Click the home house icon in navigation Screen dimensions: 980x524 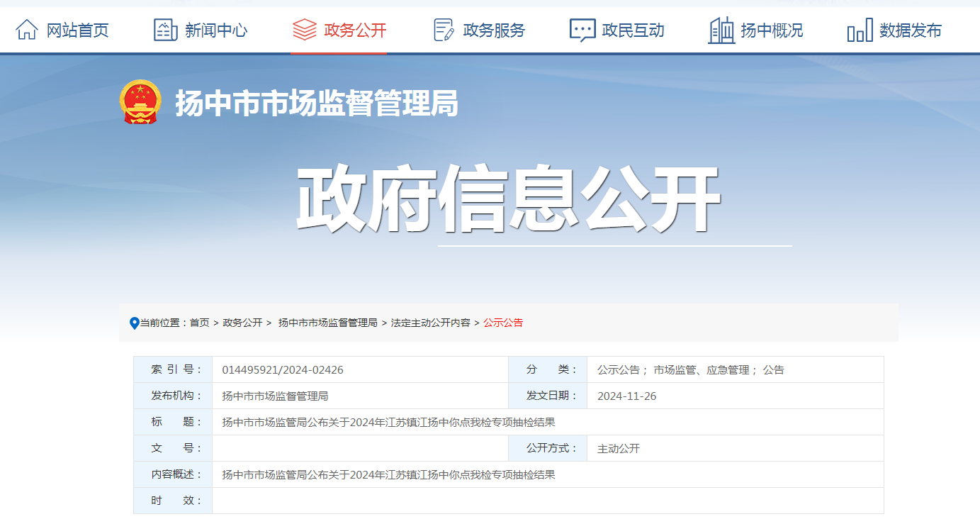27,30
